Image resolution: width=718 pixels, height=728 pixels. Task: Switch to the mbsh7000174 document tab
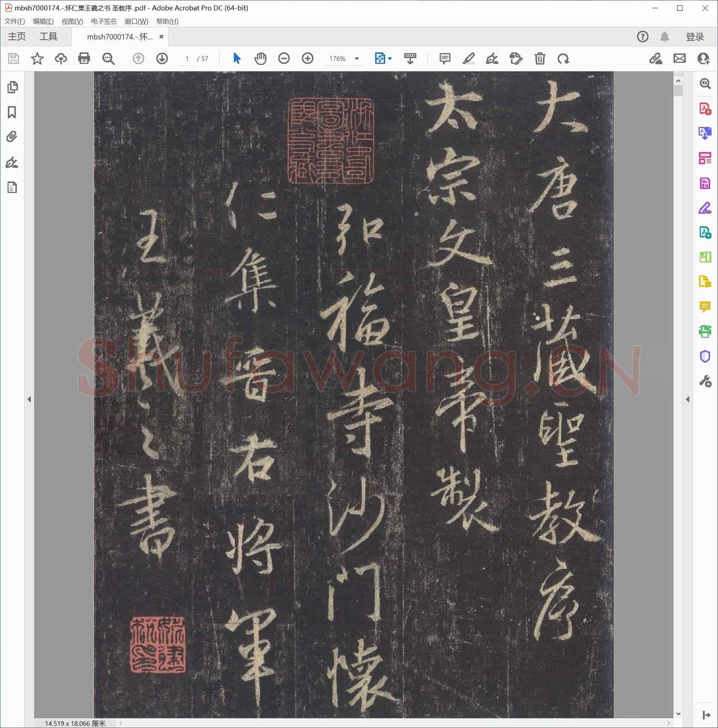(x=120, y=36)
